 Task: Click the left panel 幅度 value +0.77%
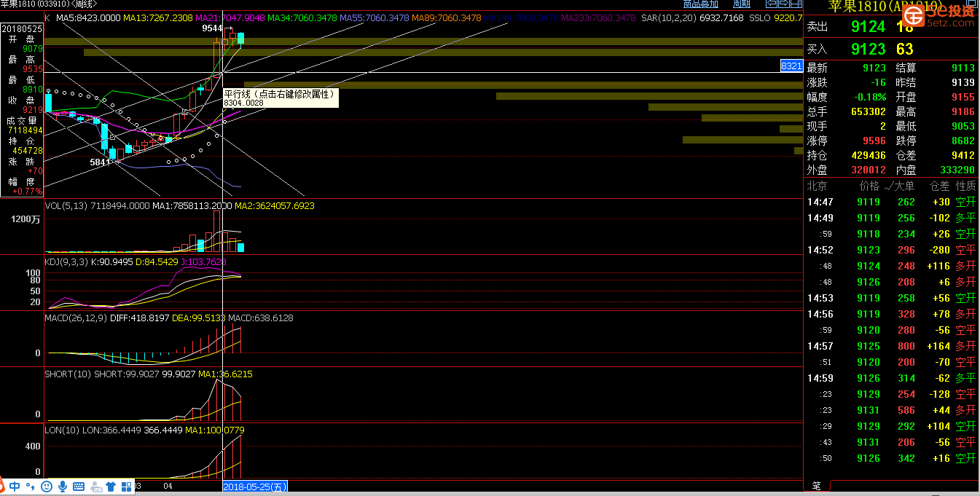[28, 192]
